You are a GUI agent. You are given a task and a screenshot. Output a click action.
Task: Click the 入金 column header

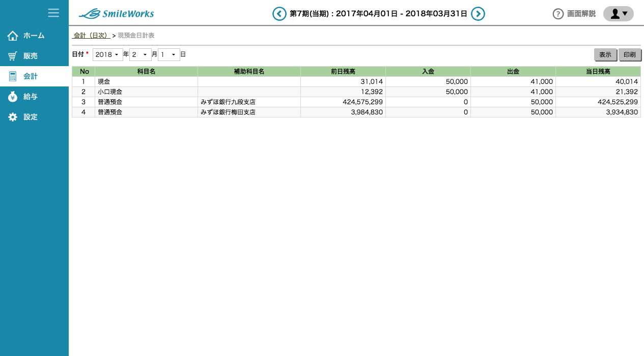(x=428, y=72)
